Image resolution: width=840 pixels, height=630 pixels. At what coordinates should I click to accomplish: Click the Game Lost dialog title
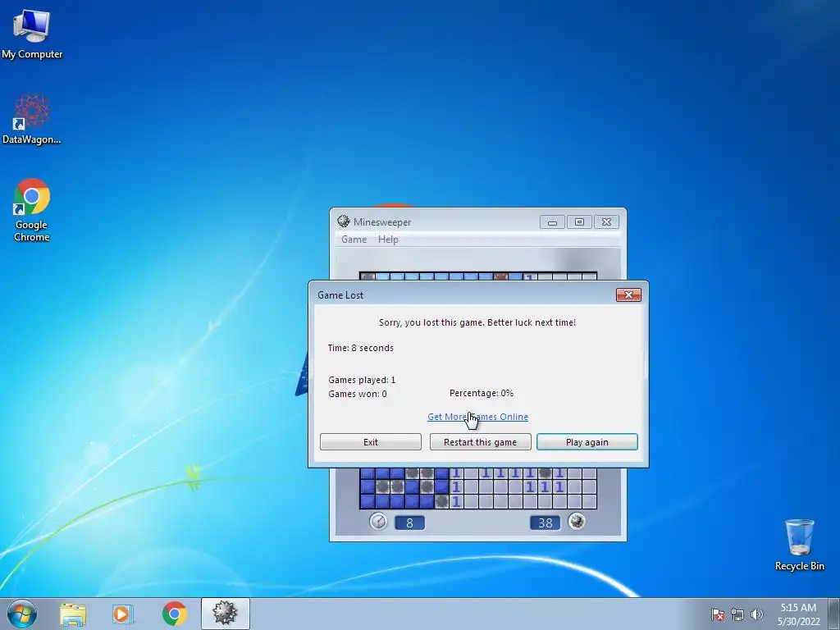(340, 295)
